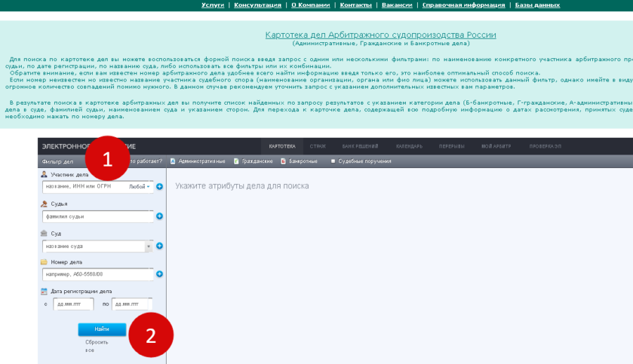Add another judge with the plus icon
The height and width of the screenshot is (364, 633).
click(x=159, y=216)
